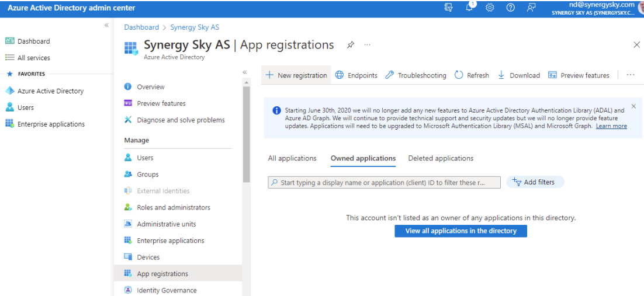Open the ellipsis next to pin icon
This screenshot has height=296, width=644.
point(367,44)
